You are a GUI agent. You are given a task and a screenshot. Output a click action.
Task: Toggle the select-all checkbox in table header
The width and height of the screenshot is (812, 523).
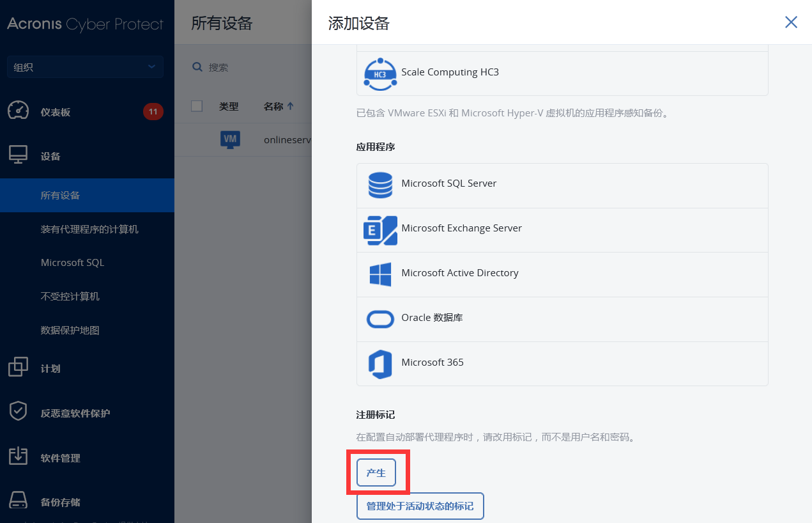[x=197, y=106]
